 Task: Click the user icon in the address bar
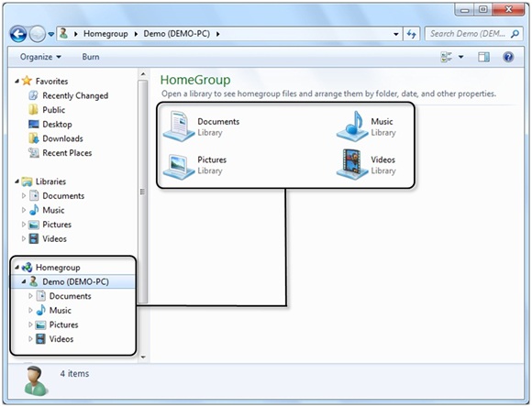click(64, 33)
